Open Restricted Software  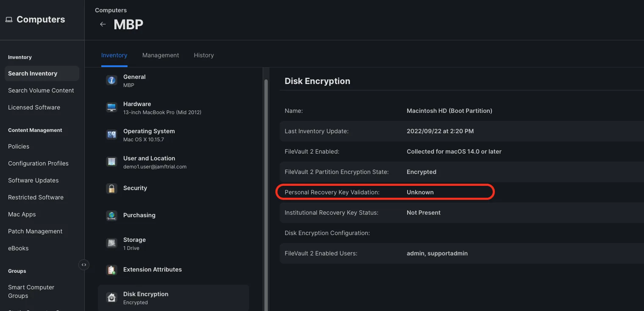[36, 197]
